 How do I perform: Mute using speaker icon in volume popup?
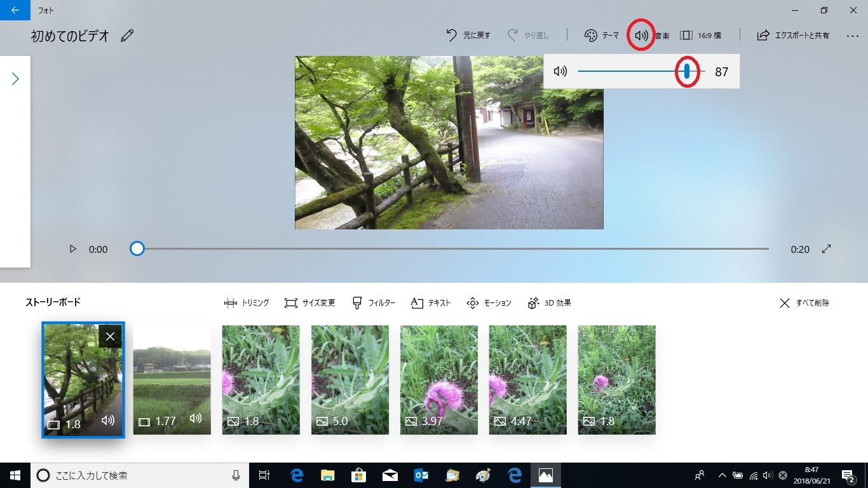pos(560,72)
